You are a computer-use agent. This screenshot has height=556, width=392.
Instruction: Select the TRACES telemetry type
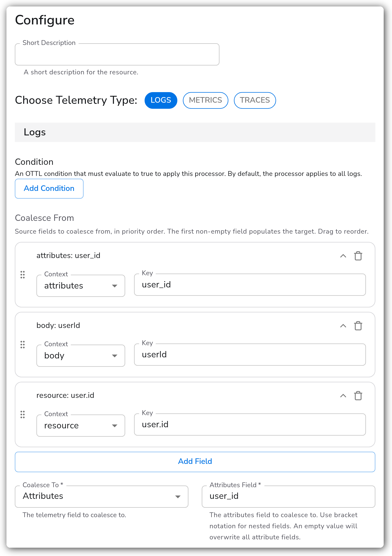[255, 100]
